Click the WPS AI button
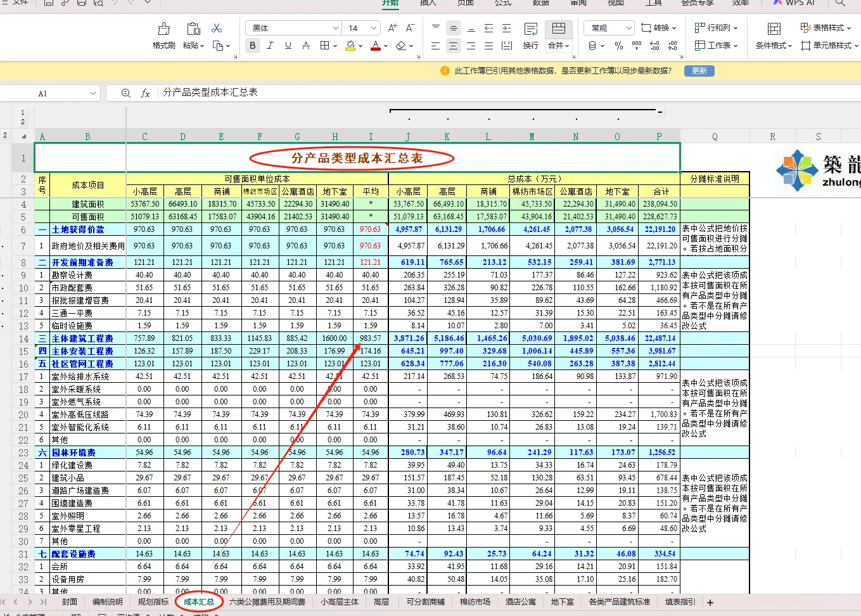 pyautogui.click(x=794, y=3)
